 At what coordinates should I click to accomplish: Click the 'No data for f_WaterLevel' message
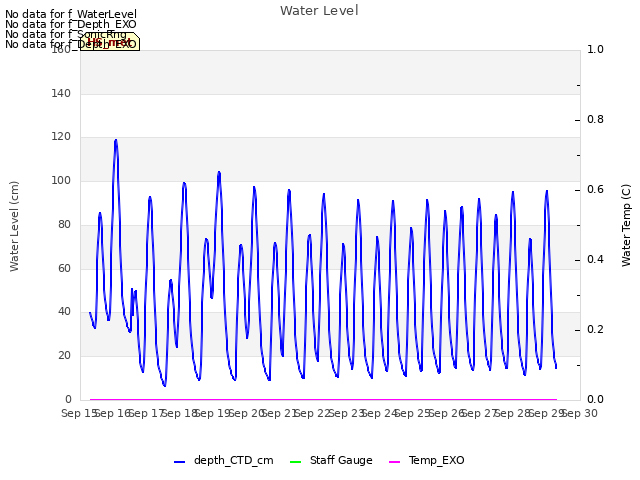click(x=71, y=14)
